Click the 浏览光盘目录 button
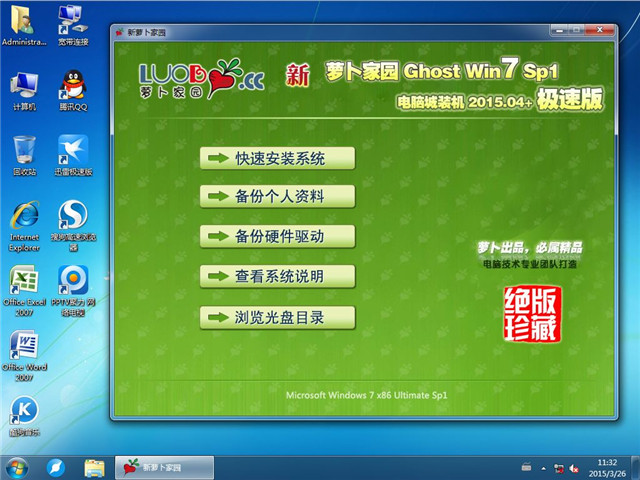 (278, 317)
